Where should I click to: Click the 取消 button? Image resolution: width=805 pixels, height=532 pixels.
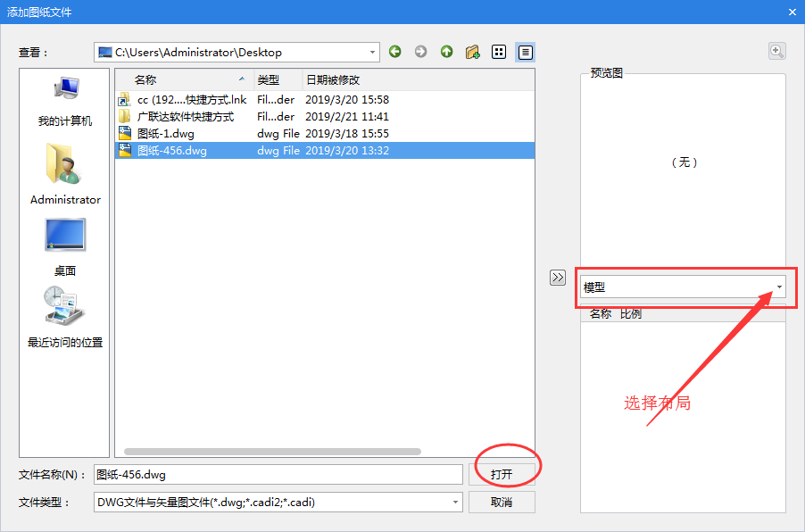click(x=502, y=503)
